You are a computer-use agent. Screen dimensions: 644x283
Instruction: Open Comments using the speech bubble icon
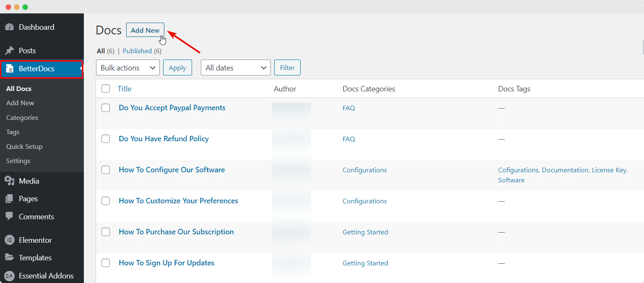click(10, 216)
